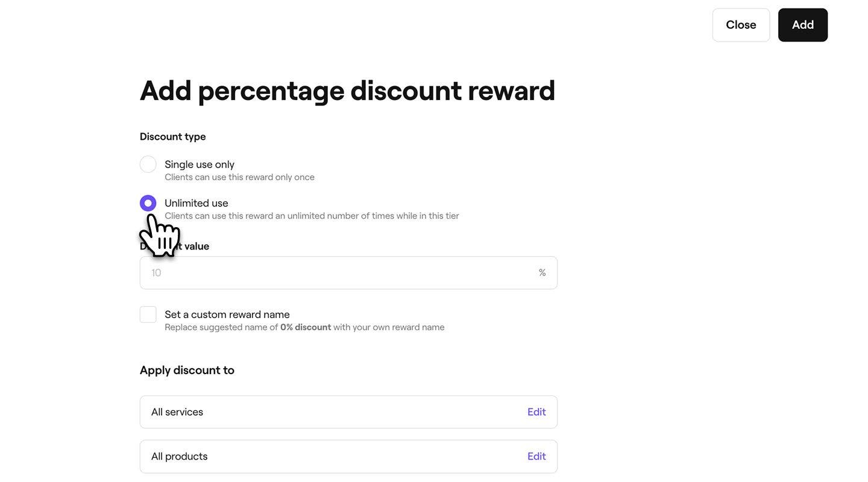Select the "Single use only" radio button
This screenshot has width=868, height=482.
tap(148, 163)
